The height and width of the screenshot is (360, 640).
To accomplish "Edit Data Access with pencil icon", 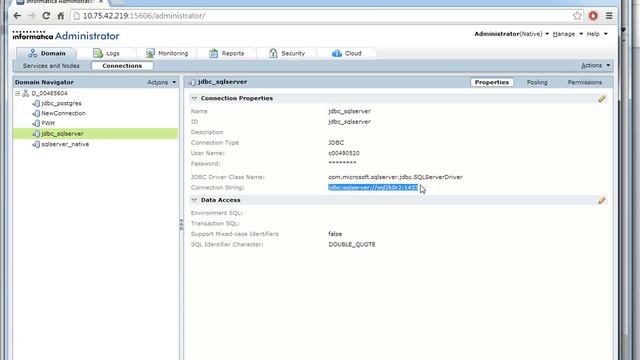I will click(x=602, y=200).
